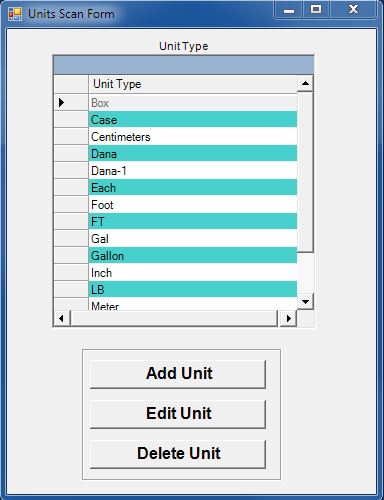Image resolution: width=384 pixels, height=500 pixels.
Task: Click the Add Unit button
Action: coord(178,374)
